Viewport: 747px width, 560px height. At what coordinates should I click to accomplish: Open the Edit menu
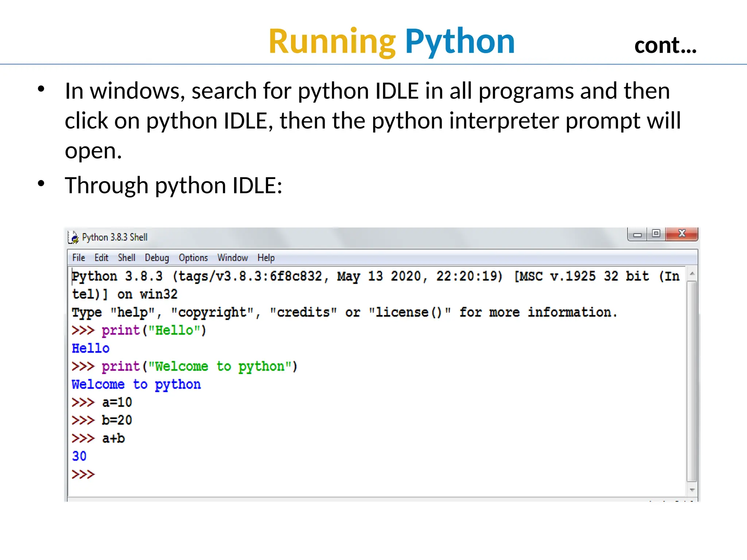101,258
